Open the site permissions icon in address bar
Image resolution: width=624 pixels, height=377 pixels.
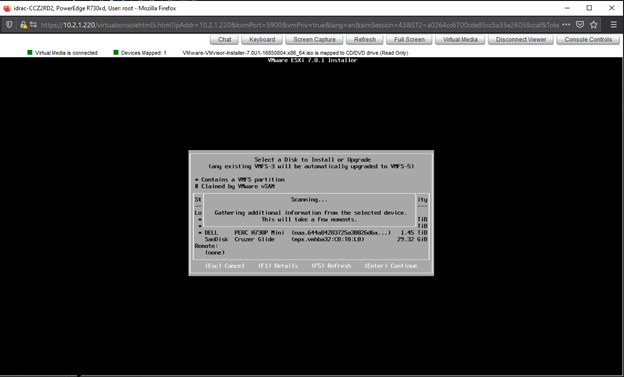[x=33, y=25]
